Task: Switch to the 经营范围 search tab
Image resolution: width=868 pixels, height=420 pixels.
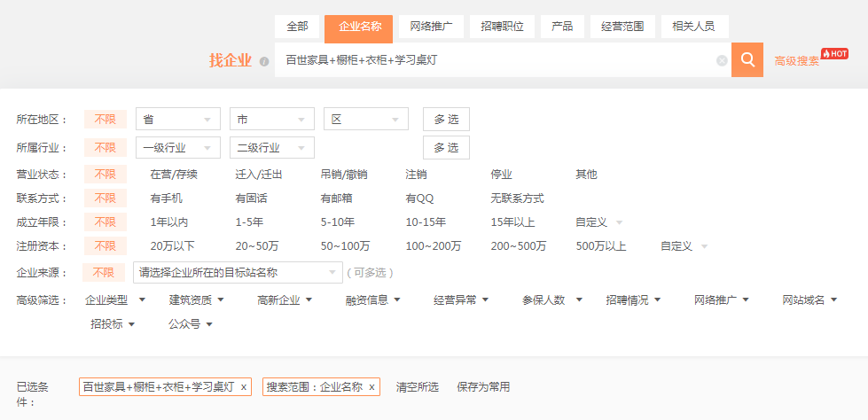Action: pos(622,27)
